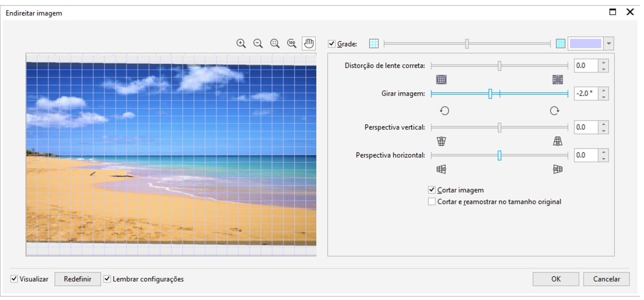The image size is (644, 300).
Task: Select the zoom to fit icon
Action: point(275,43)
